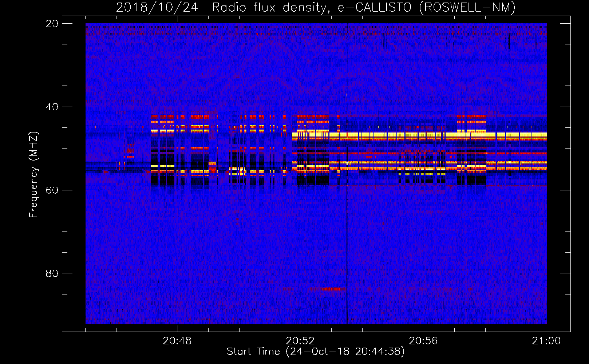Click the frequency tick label '60'
This screenshot has width=589, height=364.
point(52,190)
